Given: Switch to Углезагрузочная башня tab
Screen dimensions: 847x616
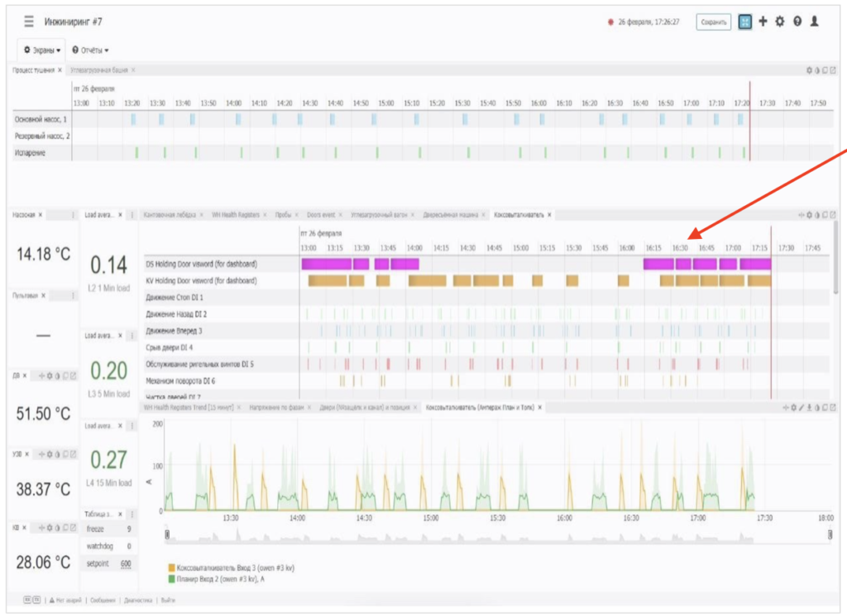Looking at the screenshot, I should pyautogui.click(x=99, y=70).
